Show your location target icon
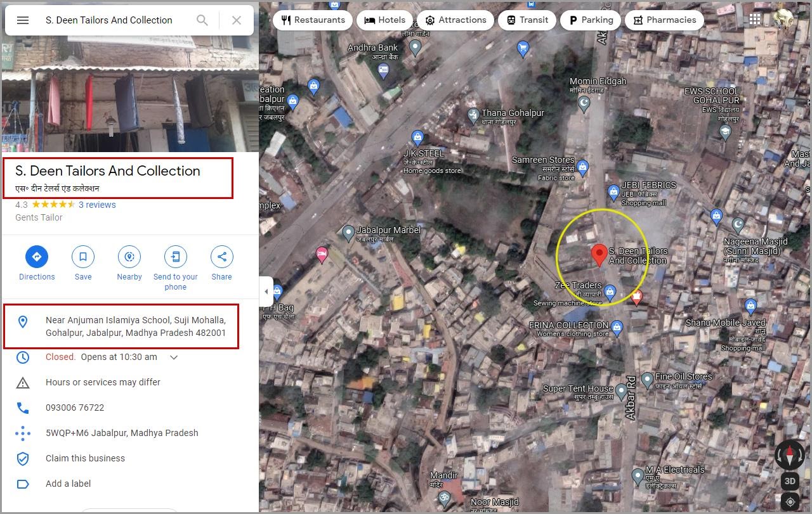This screenshot has height=514, width=812. [790, 502]
